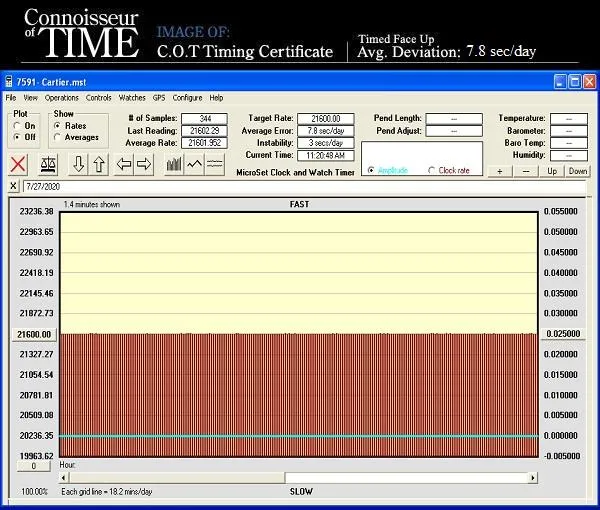Click the Humidity field

coord(569,155)
